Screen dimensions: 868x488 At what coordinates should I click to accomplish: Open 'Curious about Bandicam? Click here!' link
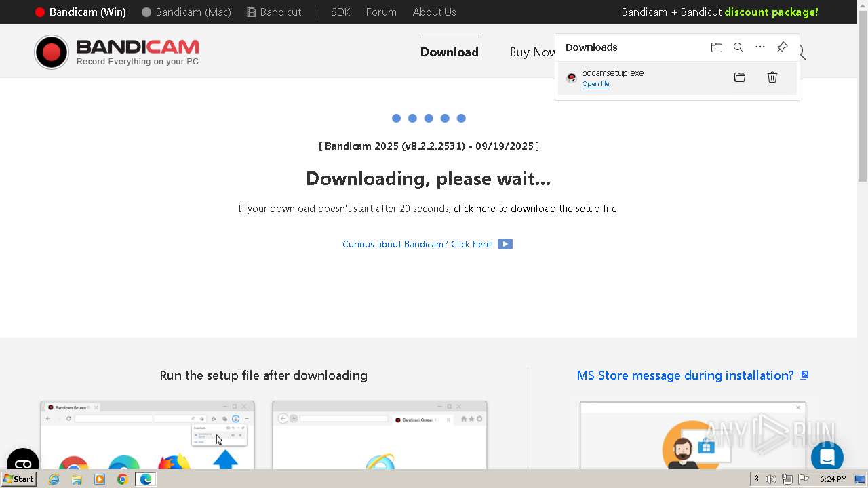point(418,244)
